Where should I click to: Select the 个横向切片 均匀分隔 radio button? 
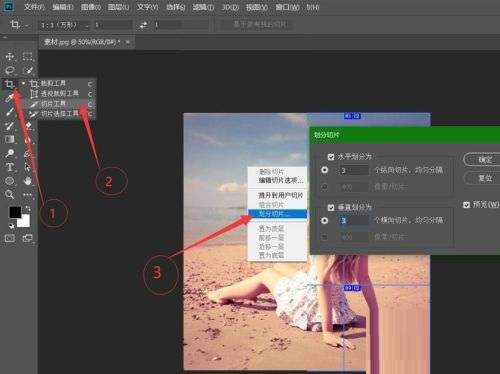click(x=324, y=221)
